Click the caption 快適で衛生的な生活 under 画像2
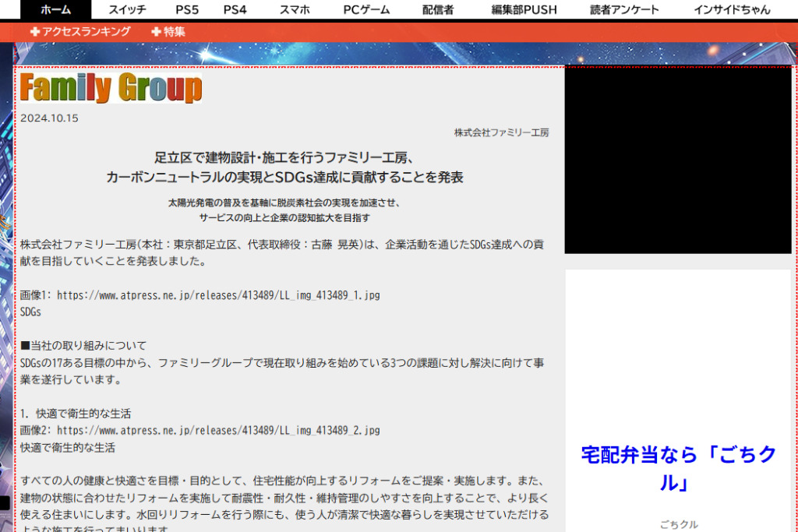The height and width of the screenshot is (532, 798). click(68, 448)
